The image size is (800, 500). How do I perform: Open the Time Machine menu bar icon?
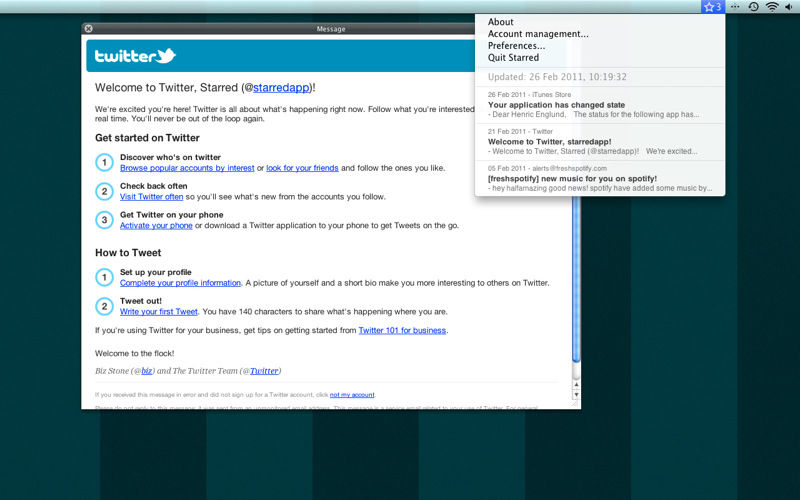pyautogui.click(x=754, y=7)
